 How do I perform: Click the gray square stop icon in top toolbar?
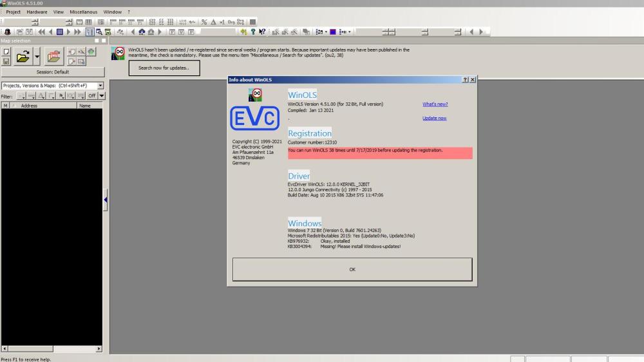point(252,22)
